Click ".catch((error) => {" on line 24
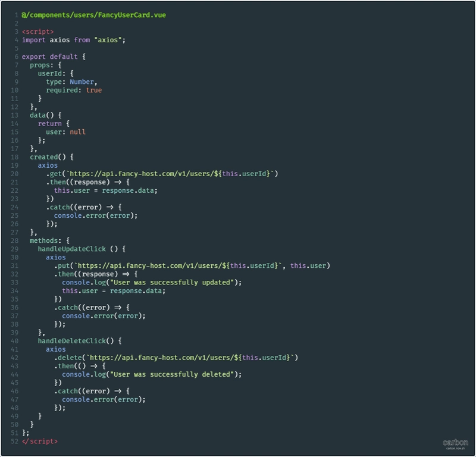 pyautogui.click(x=84, y=208)
